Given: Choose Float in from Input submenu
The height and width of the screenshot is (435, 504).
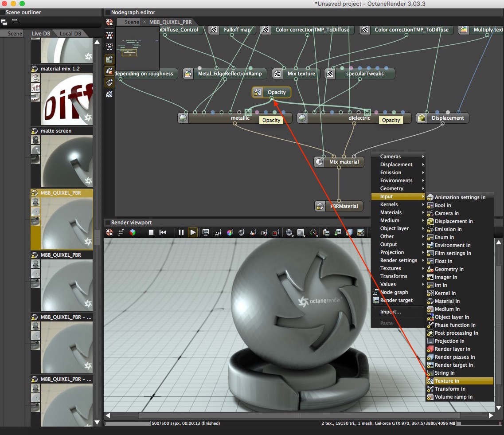Looking at the screenshot, I should (x=460, y=261).
